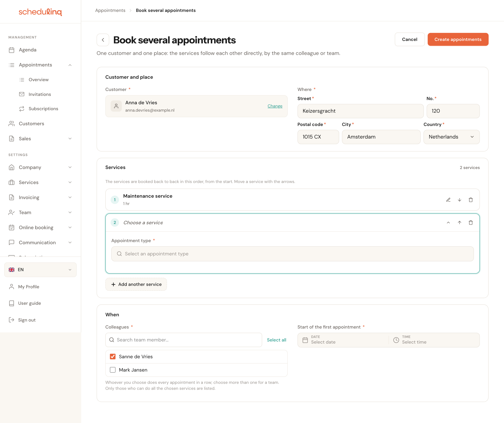Collapse the Choose a service panel
504x423 pixels.
point(448,223)
